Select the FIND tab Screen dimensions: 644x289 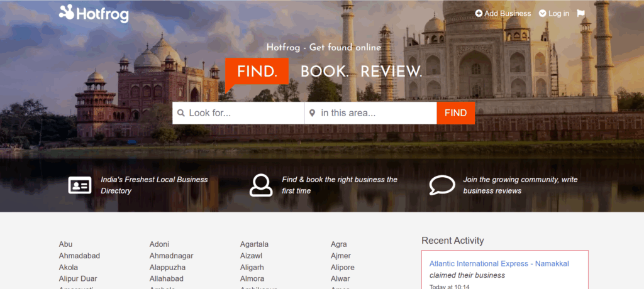tap(257, 71)
